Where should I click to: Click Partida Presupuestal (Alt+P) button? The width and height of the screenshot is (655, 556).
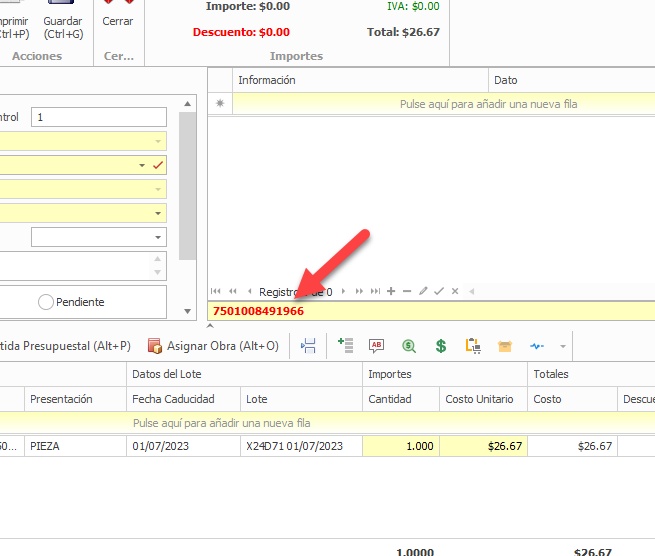click(x=65, y=346)
